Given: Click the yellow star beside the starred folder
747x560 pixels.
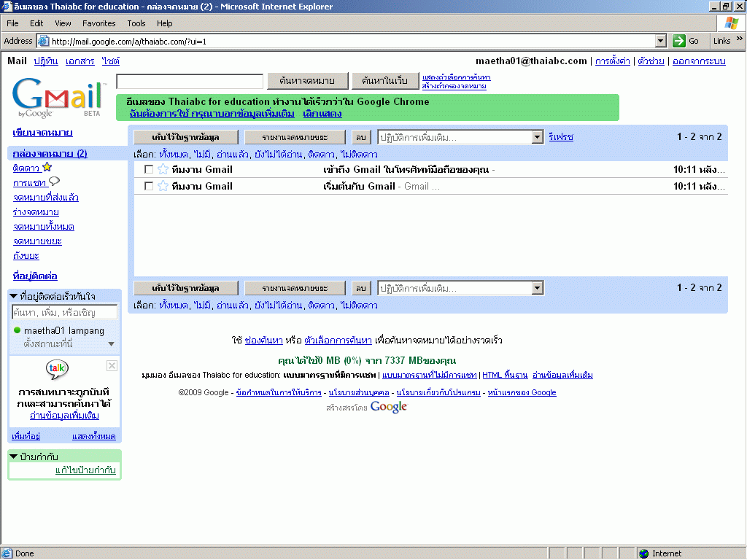Looking at the screenshot, I should pyautogui.click(x=47, y=168).
